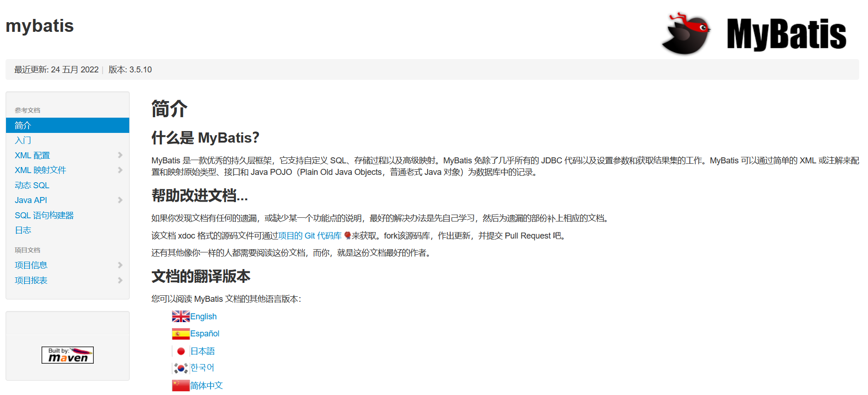This screenshot has height=395, width=868.
Task: Click the Chinese flag icon
Action: point(181,385)
